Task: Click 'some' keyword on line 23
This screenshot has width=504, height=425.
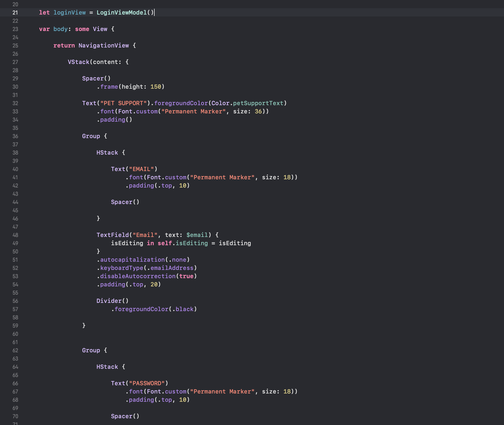Action: tap(82, 29)
